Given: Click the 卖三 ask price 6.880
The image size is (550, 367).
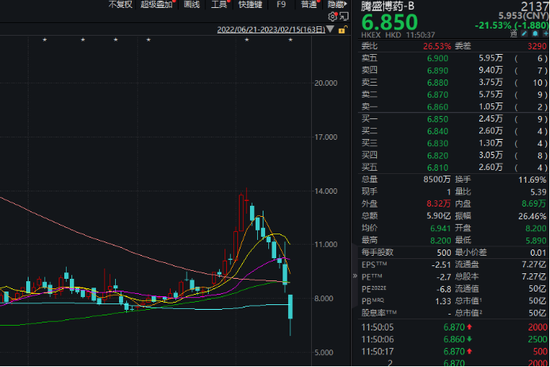Looking at the screenshot, I should tap(437, 83).
